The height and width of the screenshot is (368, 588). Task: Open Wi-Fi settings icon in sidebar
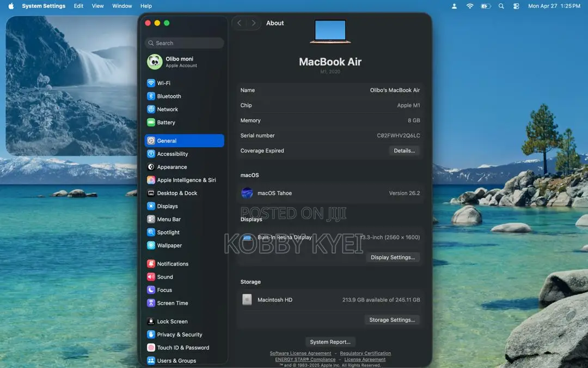coord(151,83)
